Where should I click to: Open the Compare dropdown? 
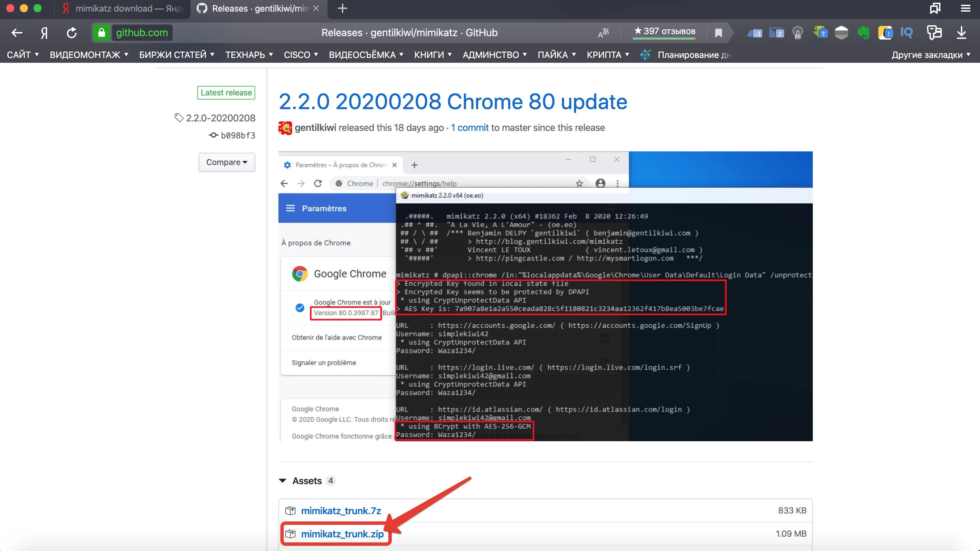pyautogui.click(x=227, y=162)
